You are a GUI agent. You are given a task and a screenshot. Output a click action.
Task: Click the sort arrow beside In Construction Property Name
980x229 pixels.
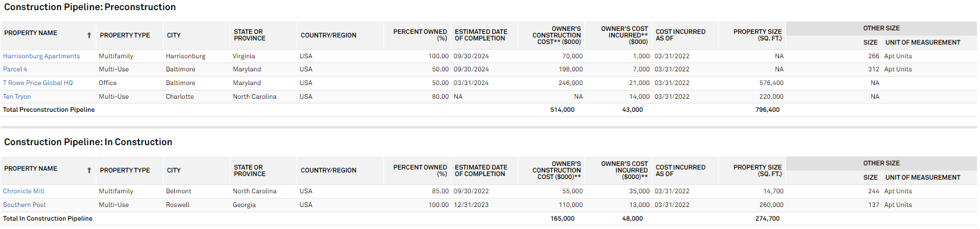click(x=89, y=171)
